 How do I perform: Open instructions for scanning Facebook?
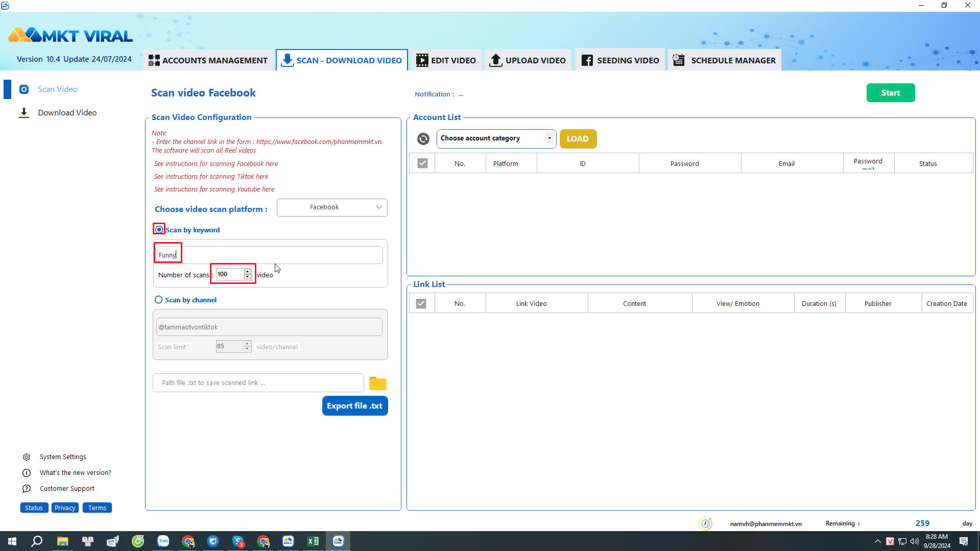click(216, 164)
